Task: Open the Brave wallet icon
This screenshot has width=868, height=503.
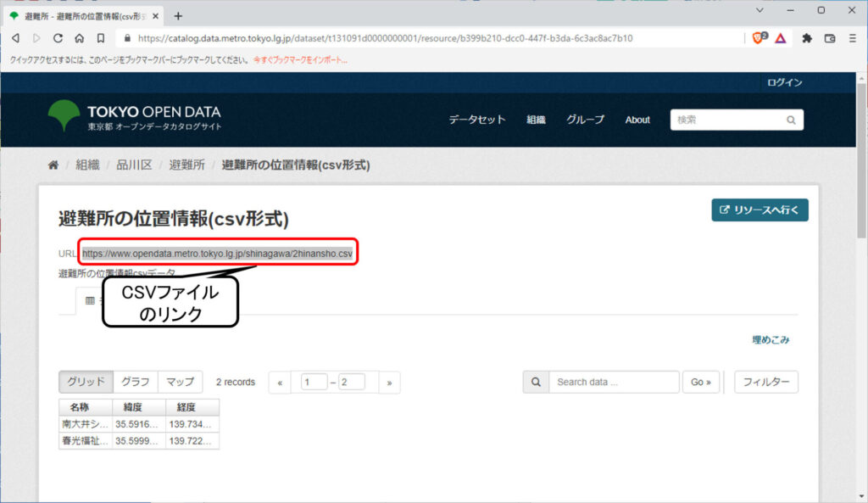Action: click(x=830, y=38)
